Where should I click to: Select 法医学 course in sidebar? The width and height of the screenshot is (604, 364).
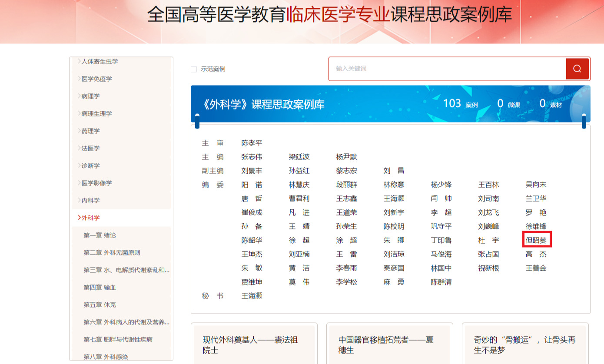pyautogui.click(x=90, y=149)
